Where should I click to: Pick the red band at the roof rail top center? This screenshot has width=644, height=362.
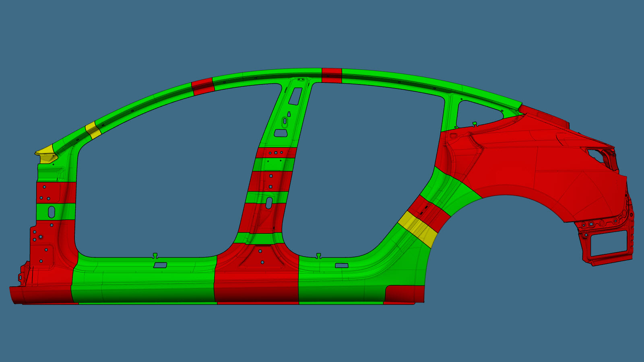[332, 76]
